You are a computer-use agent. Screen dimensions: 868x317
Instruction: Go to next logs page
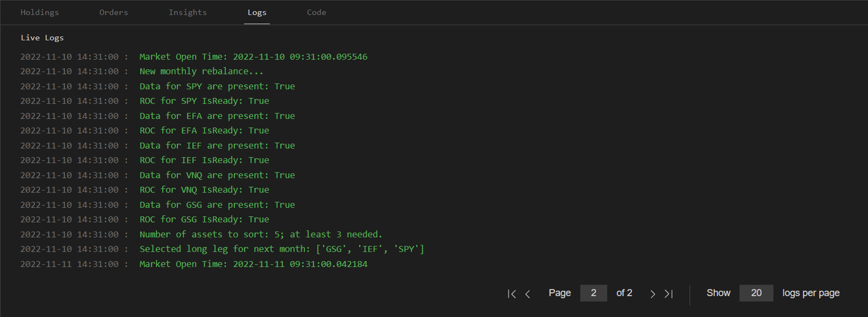click(x=652, y=294)
